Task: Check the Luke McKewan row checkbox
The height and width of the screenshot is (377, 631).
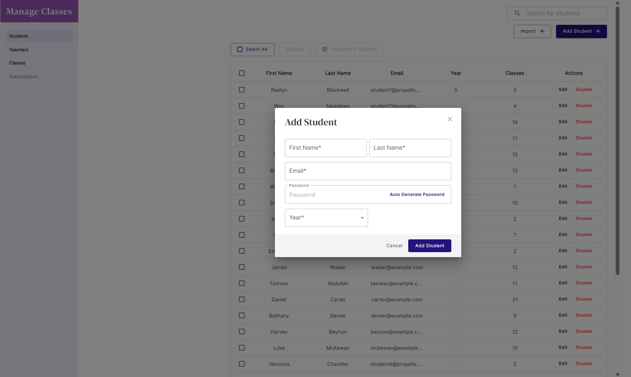Action: tap(241, 348)
